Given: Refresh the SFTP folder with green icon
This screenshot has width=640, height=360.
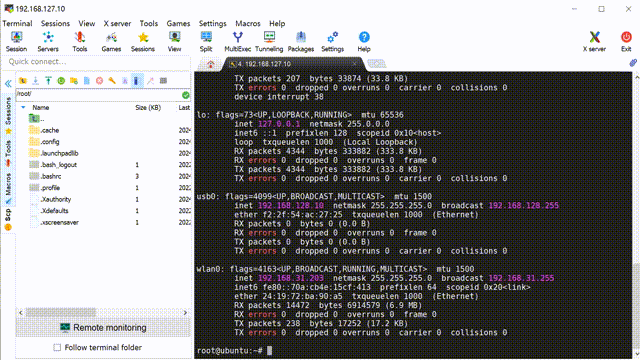Looking at the screenshot, I should (61, 81).
